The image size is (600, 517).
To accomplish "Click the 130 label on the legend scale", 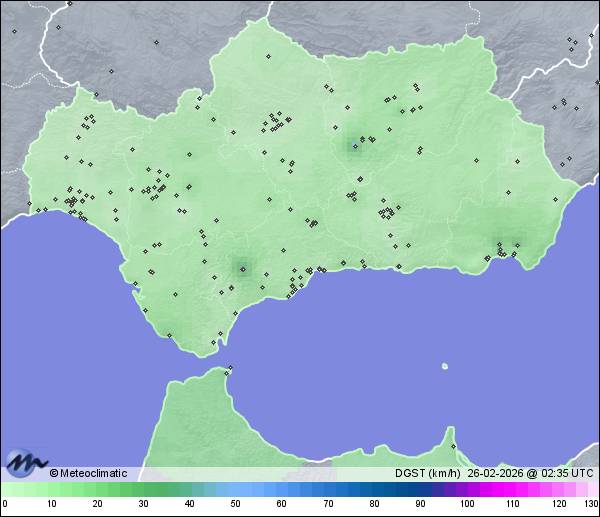I will [x=591, y=504].
